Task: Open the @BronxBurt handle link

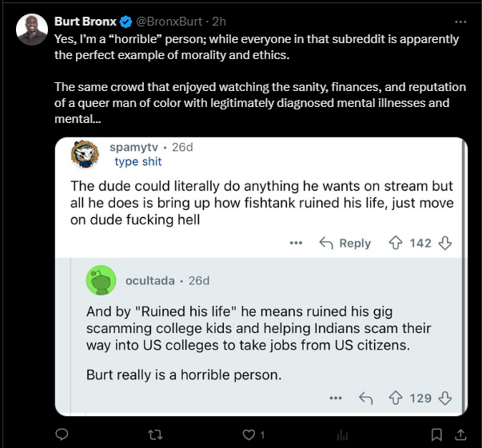Action: click(169, 22)
